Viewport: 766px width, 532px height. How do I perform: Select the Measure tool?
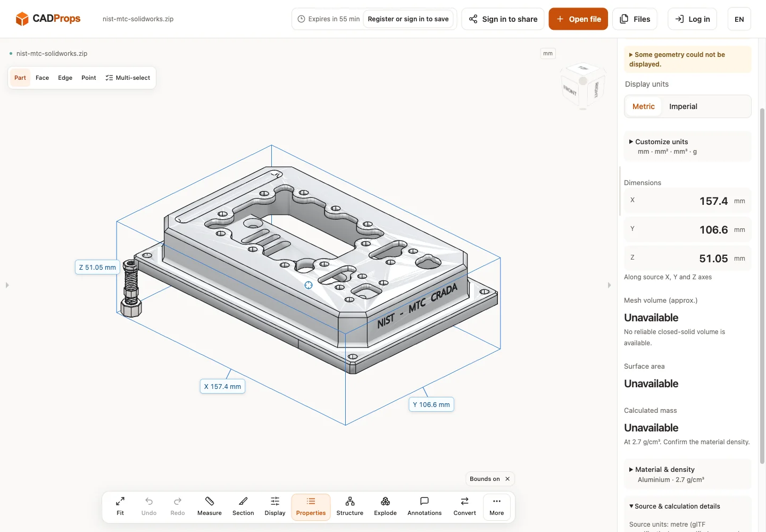(210, 507)
